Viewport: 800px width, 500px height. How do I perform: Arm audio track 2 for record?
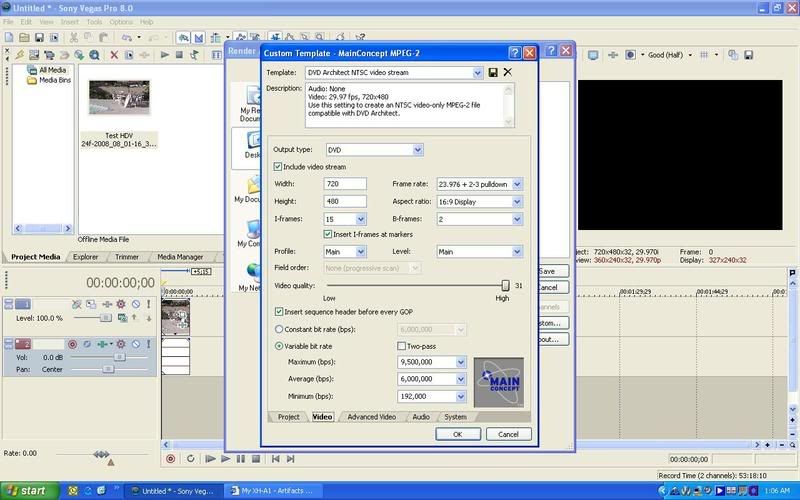pyautogui.click(x=72, y=344)
